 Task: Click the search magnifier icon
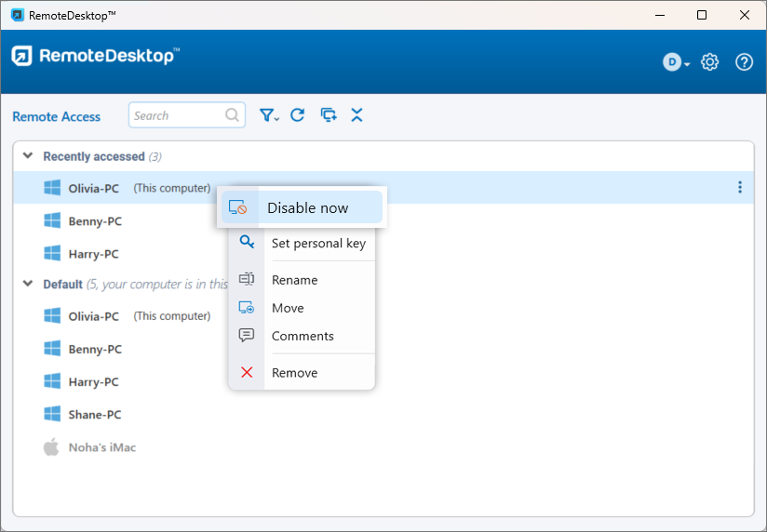pyautogui.click(x=232, y=115)
